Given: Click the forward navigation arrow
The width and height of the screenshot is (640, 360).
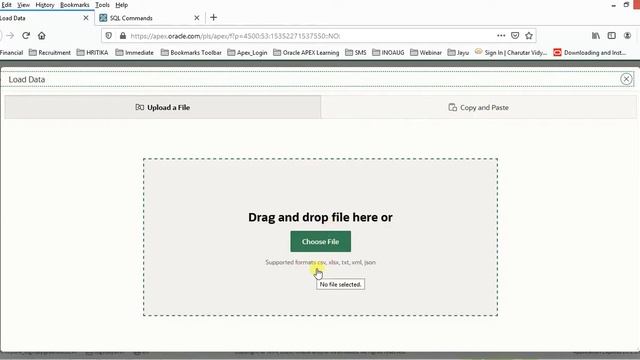Looking at the screenshot, I should point(10,36).
